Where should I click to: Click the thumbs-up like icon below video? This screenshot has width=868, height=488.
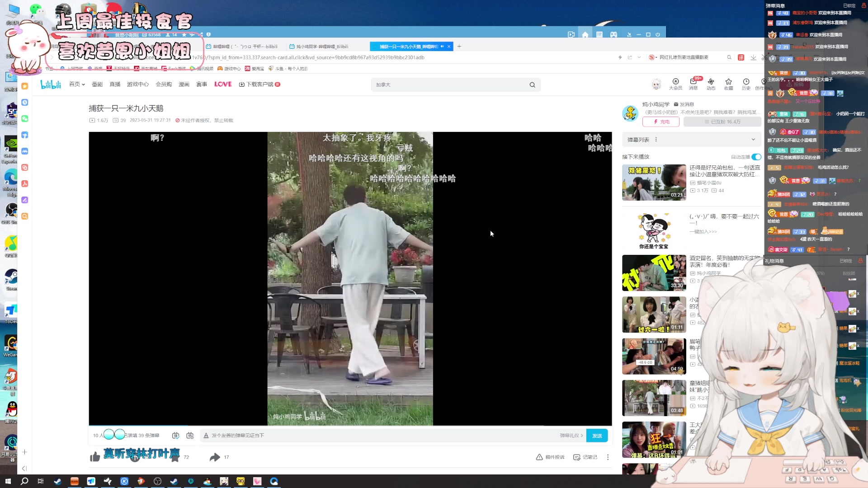pyautogui.click(x=95, y=457)
